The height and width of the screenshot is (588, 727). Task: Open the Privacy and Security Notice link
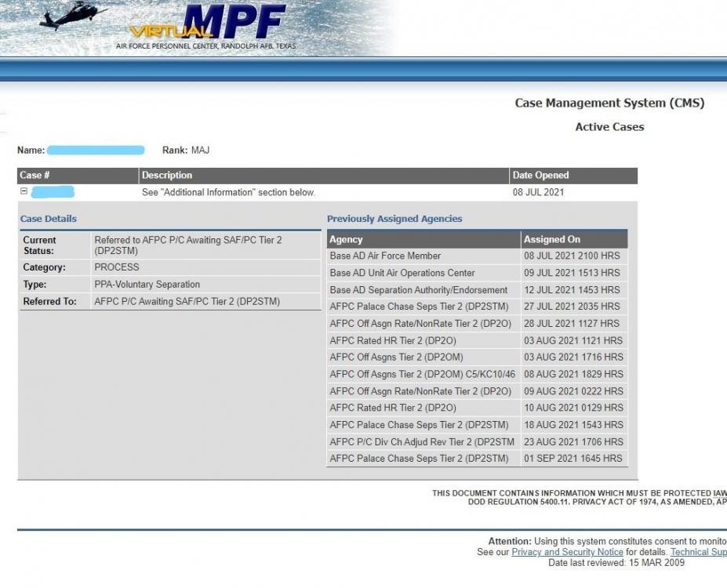pos(567,552)
